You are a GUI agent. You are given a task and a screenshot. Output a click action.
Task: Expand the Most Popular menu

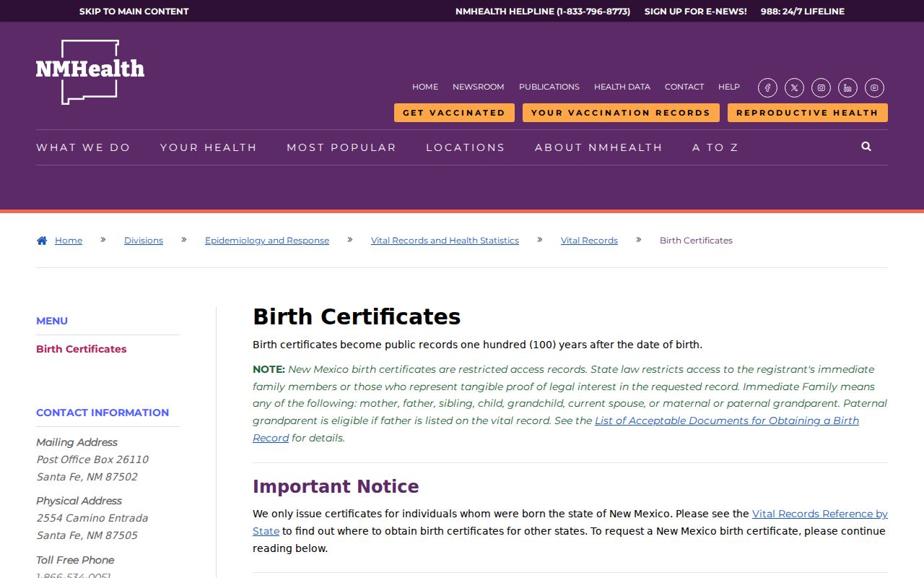341,147
